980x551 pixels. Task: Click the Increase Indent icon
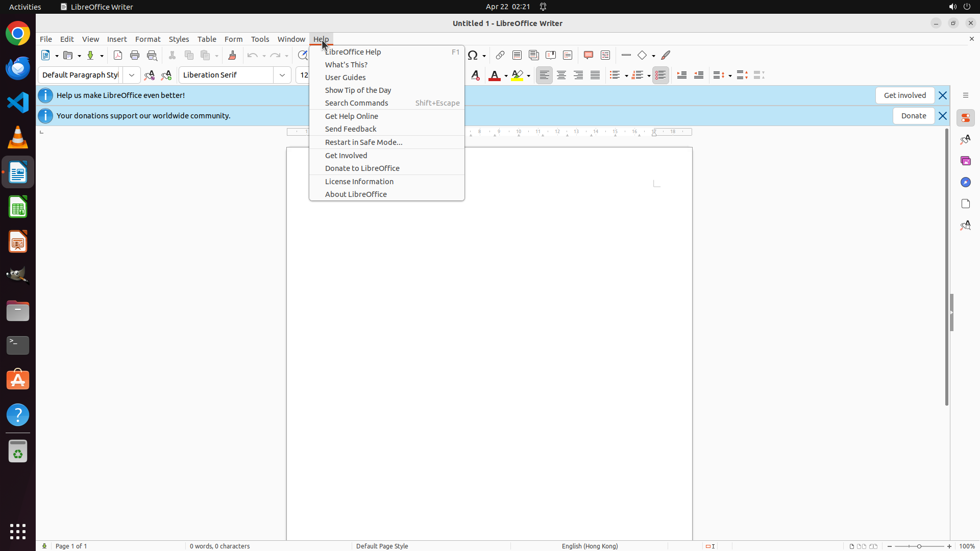click(682, 75)
